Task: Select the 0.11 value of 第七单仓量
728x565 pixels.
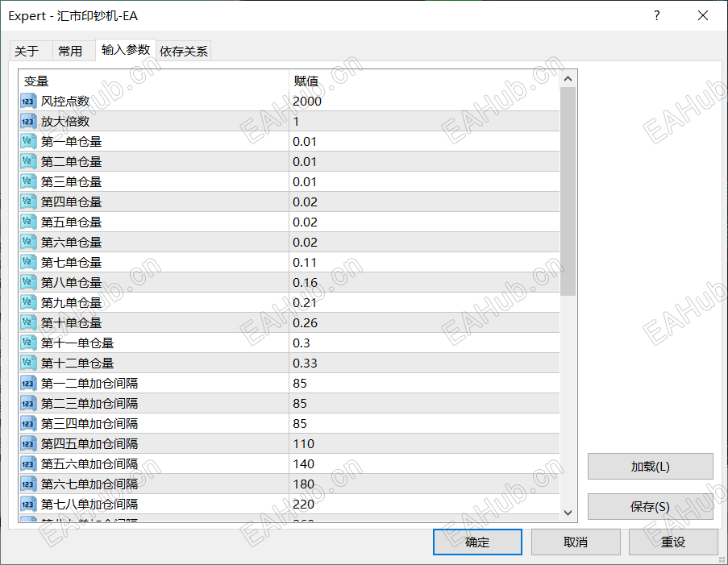Action: click(x=305, y=262)
